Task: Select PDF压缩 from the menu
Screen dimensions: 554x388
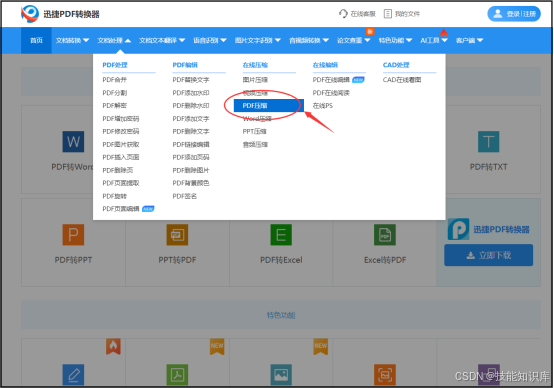Action: (269, 105)
